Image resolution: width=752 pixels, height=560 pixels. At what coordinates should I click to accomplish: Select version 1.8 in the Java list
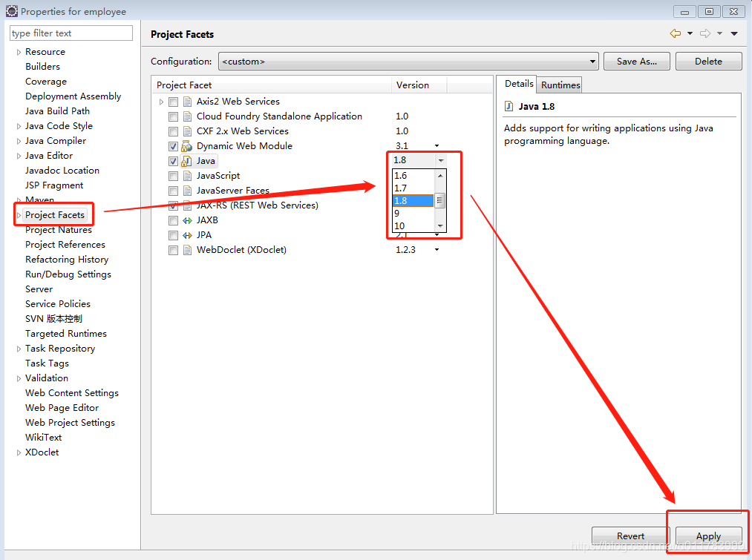[413, 201]
